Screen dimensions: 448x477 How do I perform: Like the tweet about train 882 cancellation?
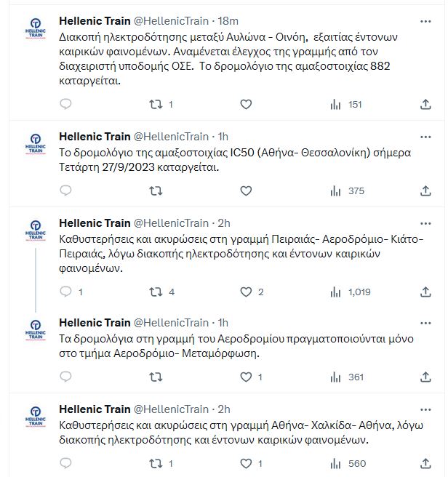(246, 105)
